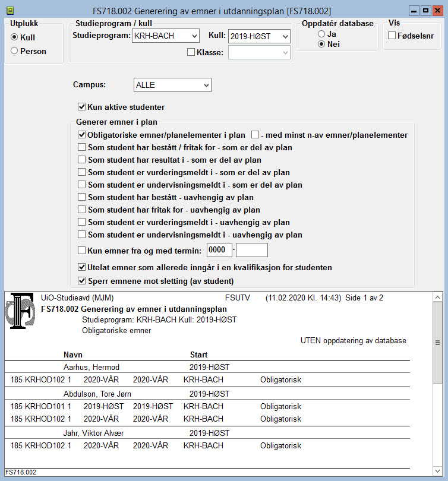Click report scrollbar up arrow
This screenshot has height=481, width=448.
437,298
